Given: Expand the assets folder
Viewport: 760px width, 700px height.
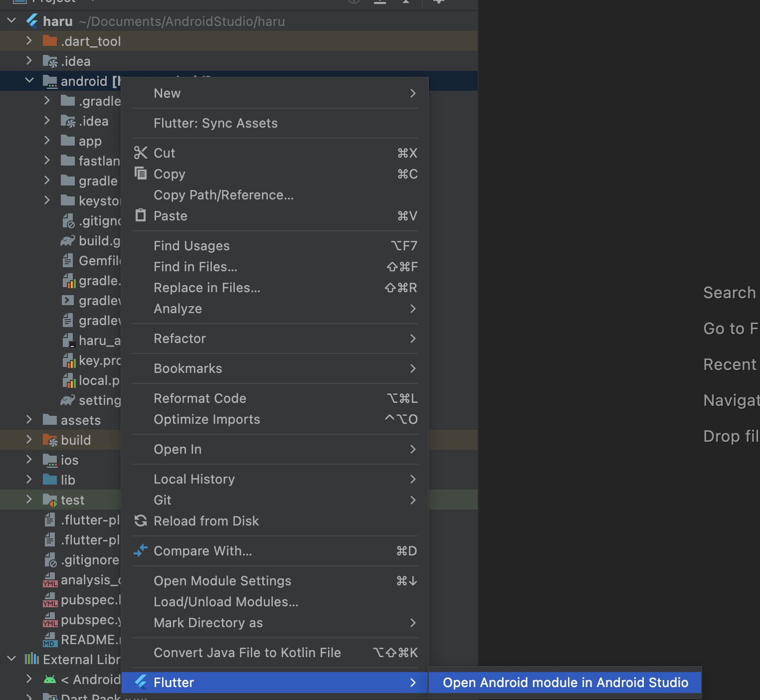Looking at the screenshot, I should tap(29, 420).
